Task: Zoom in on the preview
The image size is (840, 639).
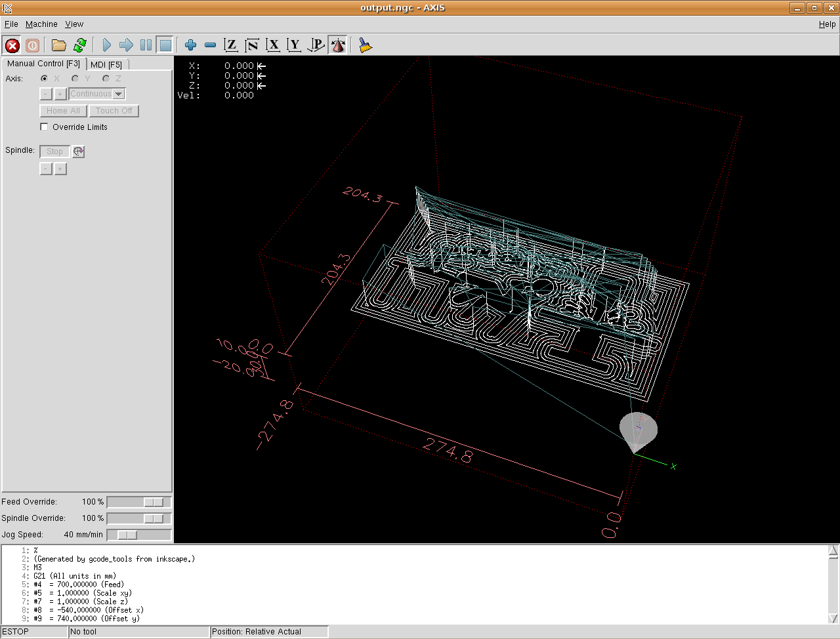Action: pyautogui.click(x=190, y=45)
